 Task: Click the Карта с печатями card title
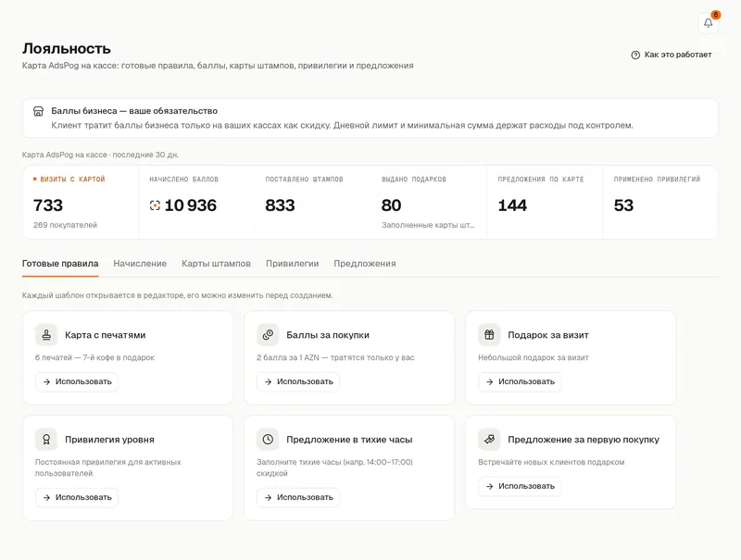(x=106, y=335)
